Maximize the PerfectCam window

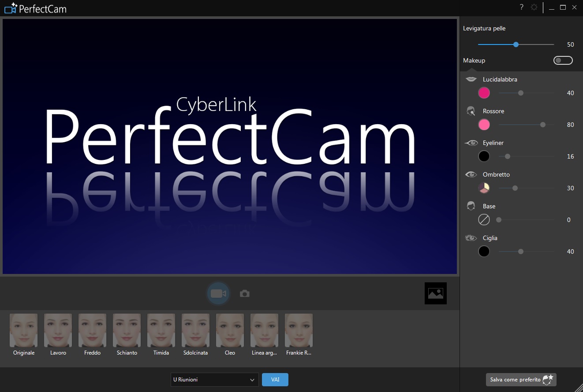pos(563,7)
